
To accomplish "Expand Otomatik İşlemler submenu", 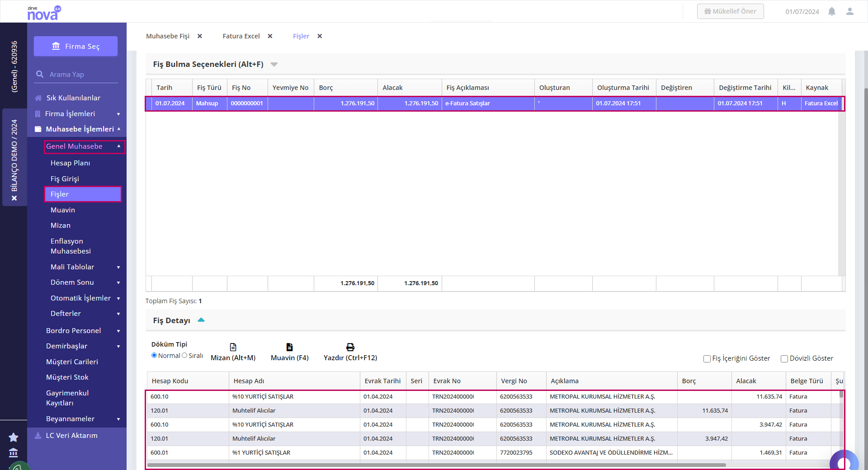I will (118, 298).
